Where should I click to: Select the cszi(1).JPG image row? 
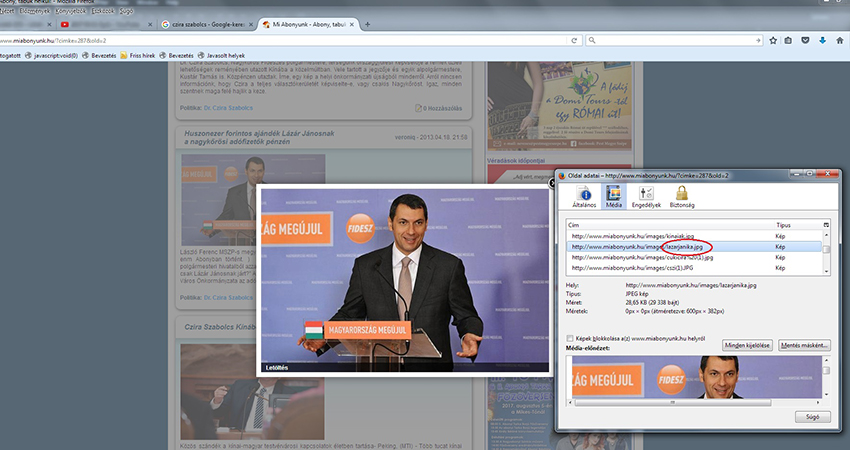tap(696, 268)
